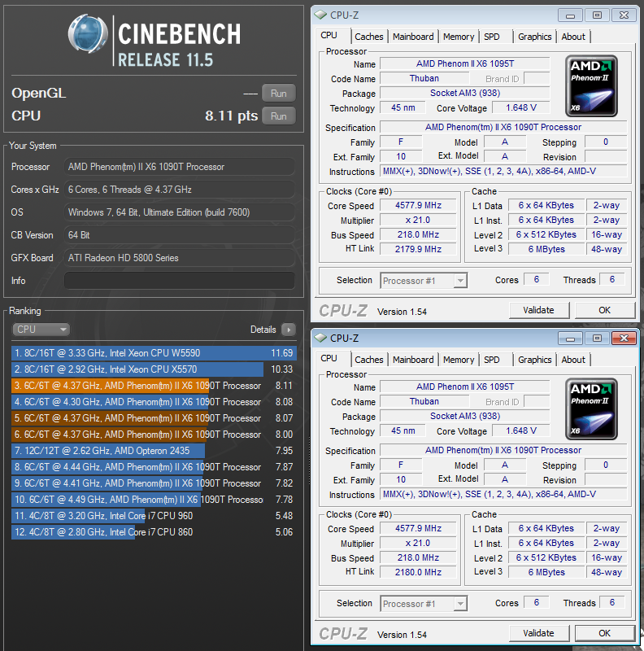Click the Cinebench globe logo icon

click(88, 33)
